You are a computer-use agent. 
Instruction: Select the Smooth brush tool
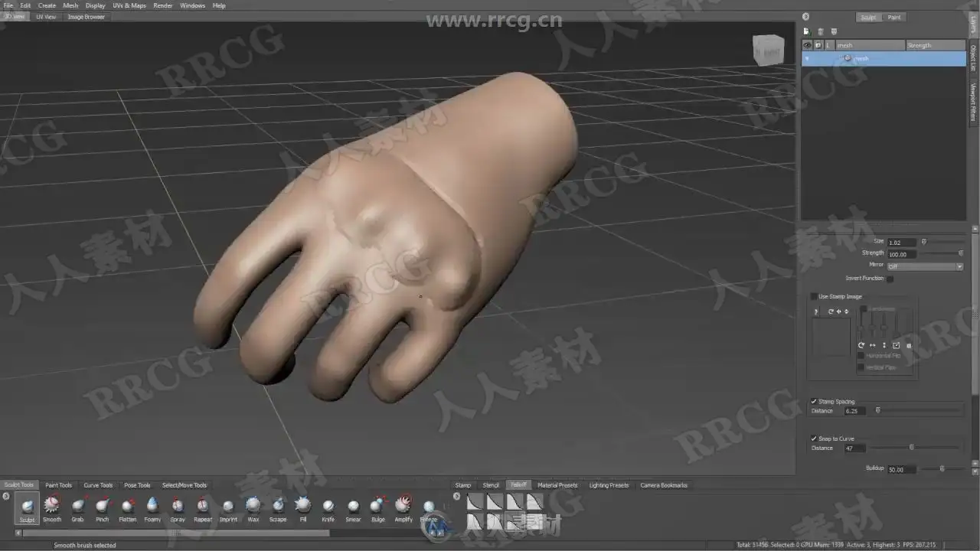coord(52,507)
